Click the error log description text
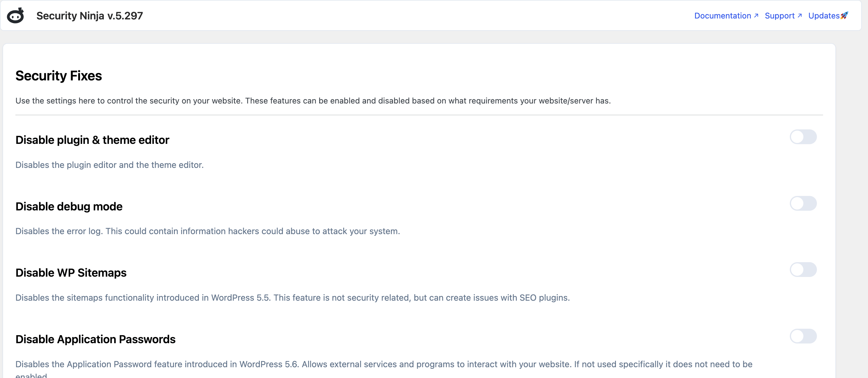 [207, 231]
